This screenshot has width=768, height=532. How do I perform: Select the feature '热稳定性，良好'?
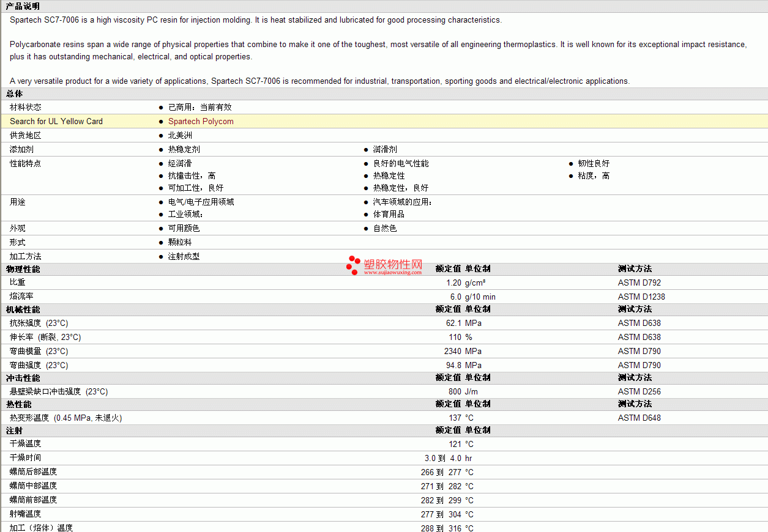401,188
